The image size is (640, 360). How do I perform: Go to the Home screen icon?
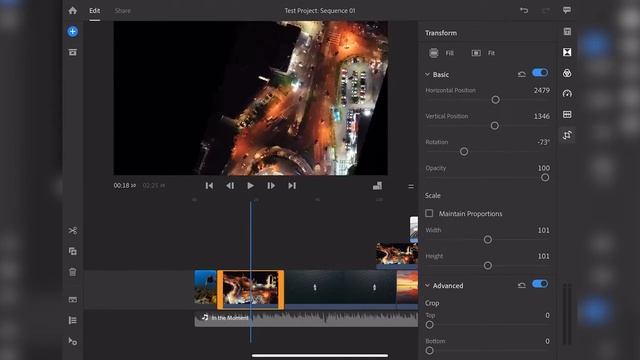[73, 11]
